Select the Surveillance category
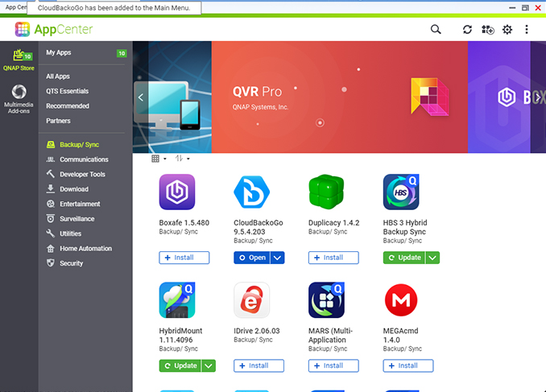Image resolution: width=546 pixels, height=392 pixels. click(x=77, y=219)
